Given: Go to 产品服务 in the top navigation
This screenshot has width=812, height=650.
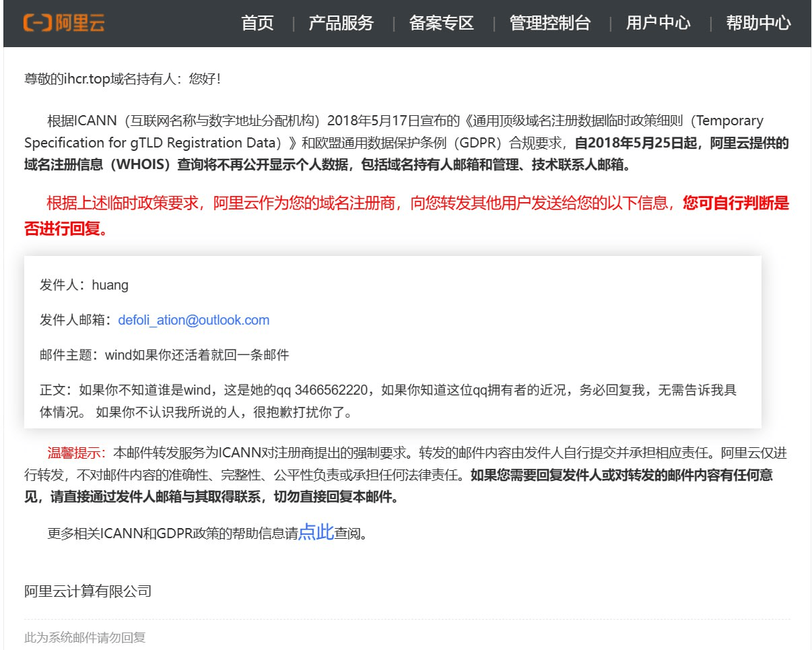Looking at the screenshot, I should point(341,23).
